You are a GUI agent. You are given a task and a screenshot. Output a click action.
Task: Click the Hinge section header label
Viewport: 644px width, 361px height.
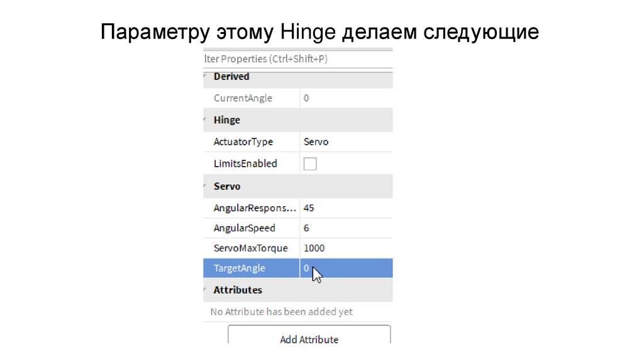point(227,119)
